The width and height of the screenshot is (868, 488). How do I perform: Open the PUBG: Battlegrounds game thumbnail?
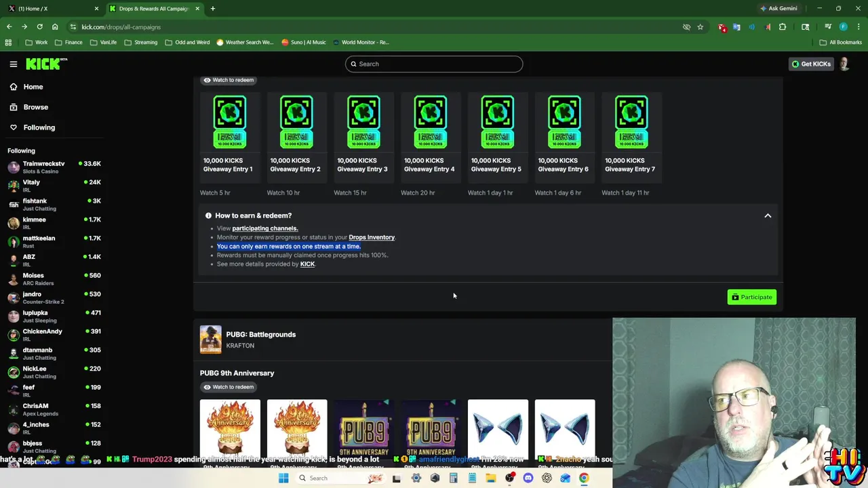[x=210, y=340]
